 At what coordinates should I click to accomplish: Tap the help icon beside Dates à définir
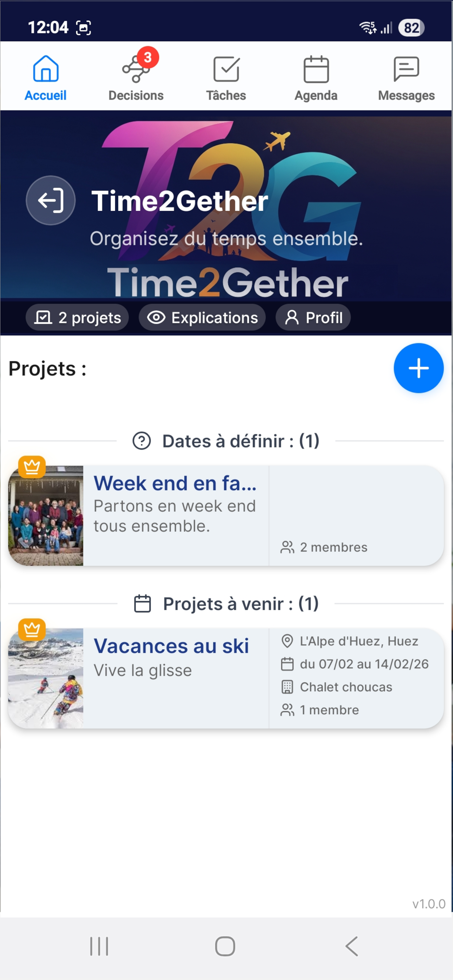pos(142,441)
